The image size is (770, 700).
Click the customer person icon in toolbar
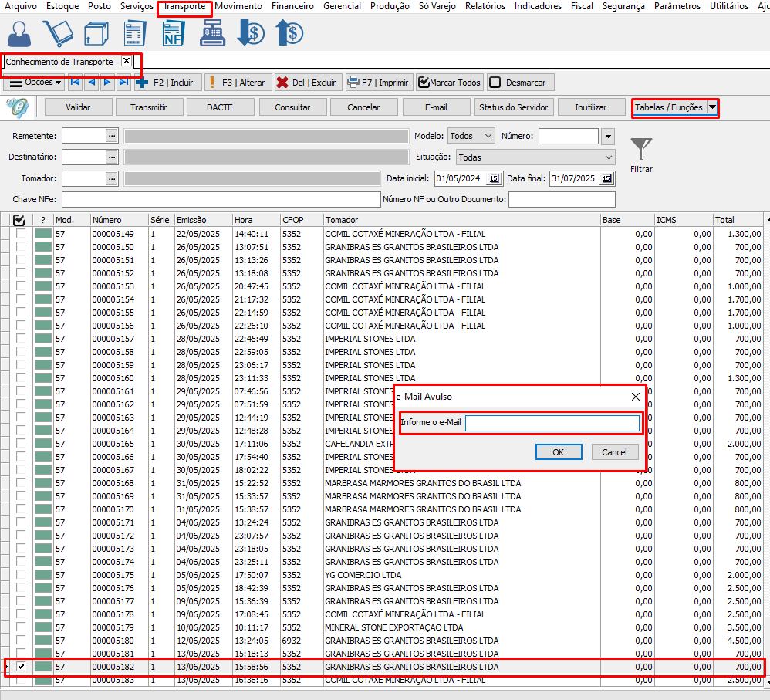pyautogui.click(x=20, y=33)
